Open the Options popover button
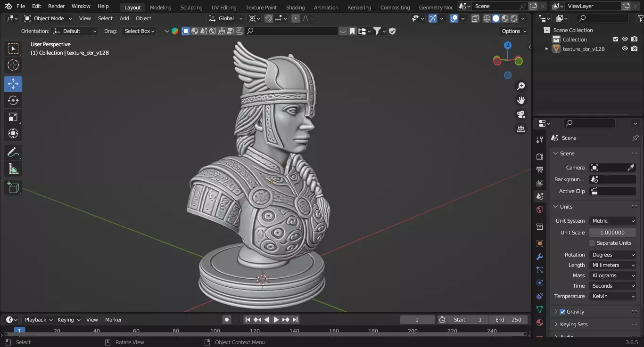This screenshot has width=644, height=347. coord(514,31)
